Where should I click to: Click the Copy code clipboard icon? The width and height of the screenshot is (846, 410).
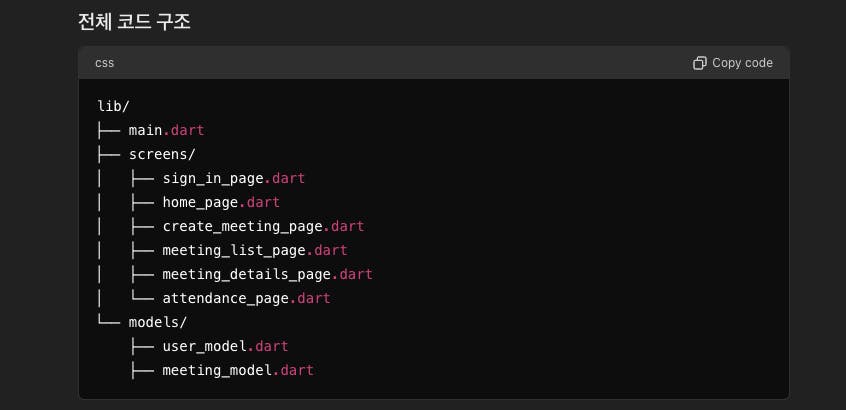click(x=700, y=63)
